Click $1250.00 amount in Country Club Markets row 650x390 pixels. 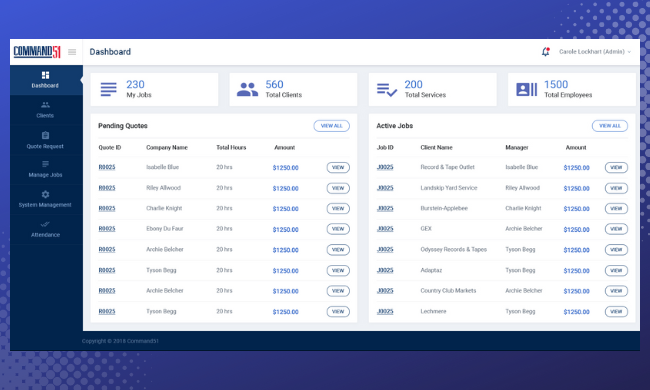(577, 291)
